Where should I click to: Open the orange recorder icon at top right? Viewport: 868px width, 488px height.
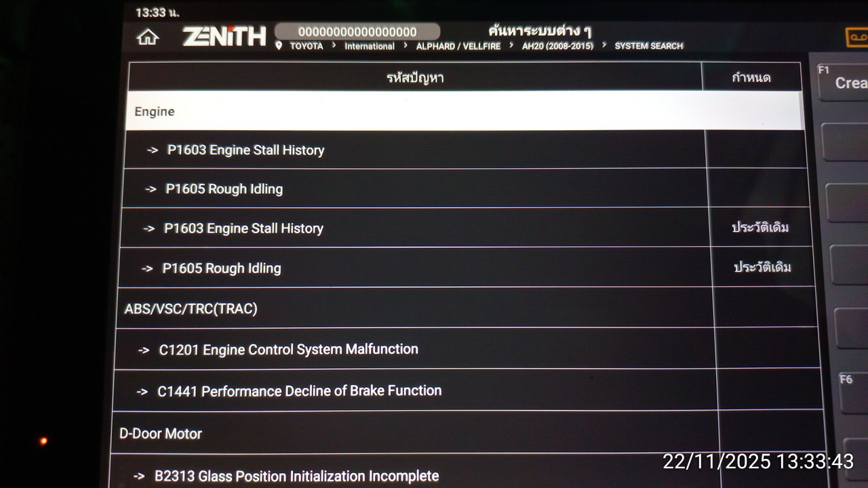coord(857,37)
